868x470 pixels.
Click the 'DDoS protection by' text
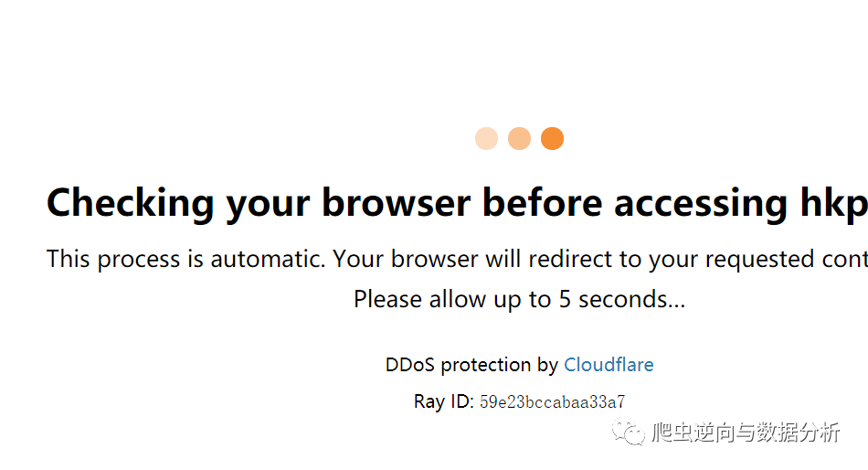471,365
